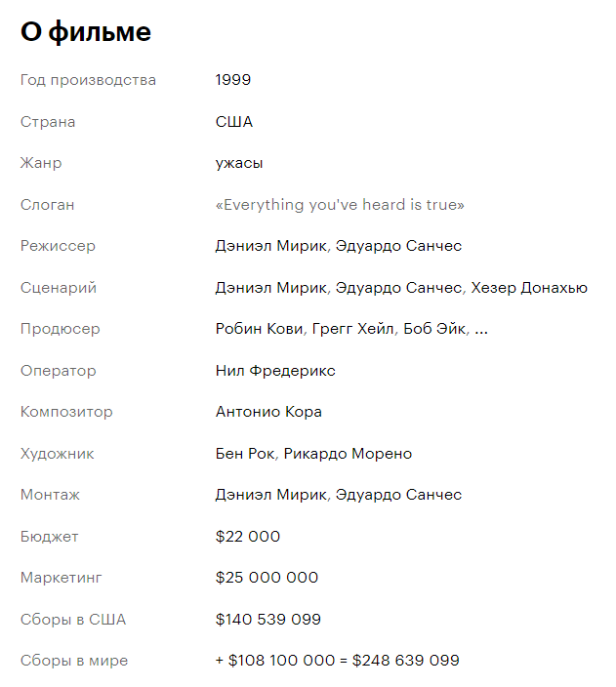
Task: Open production designer Бен Рок
Action: coord(245,454)
